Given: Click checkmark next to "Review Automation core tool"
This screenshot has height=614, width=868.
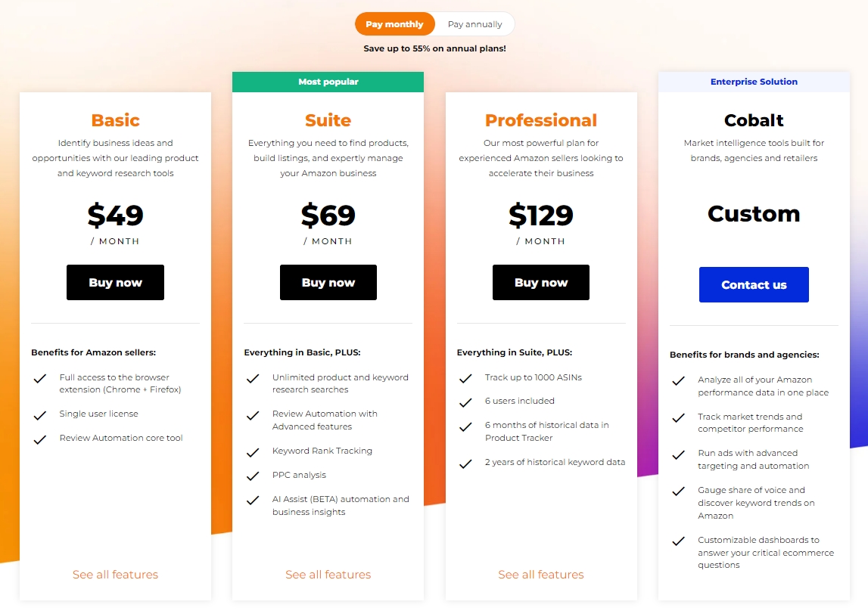Looking at the screenshot, I should (39, 439).
